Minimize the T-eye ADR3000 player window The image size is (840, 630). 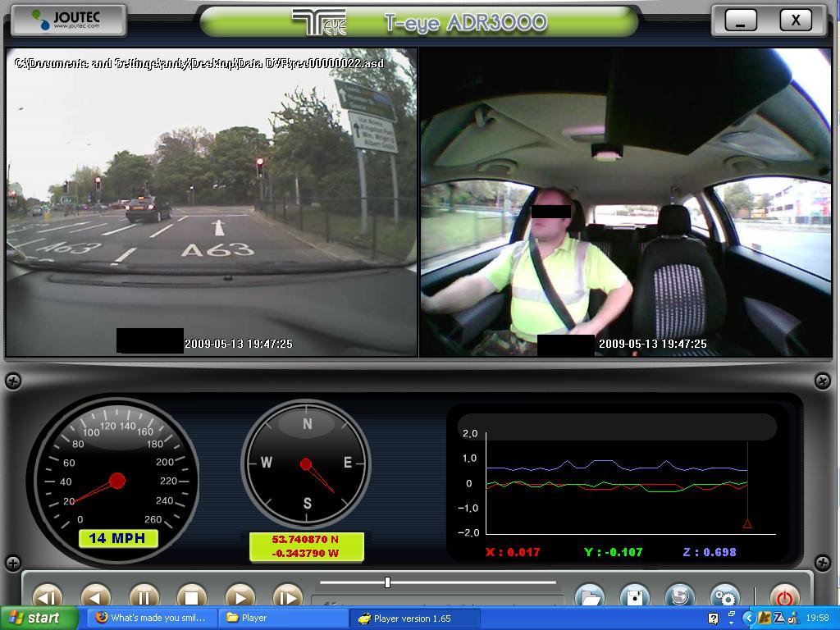[741, 21]
